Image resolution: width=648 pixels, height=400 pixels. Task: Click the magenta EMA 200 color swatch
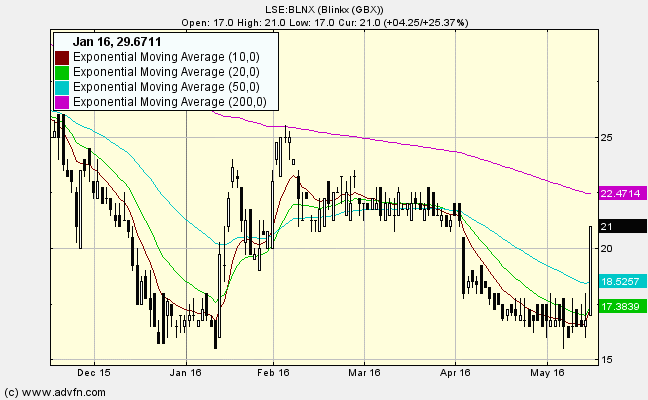(x=62, y=102)
